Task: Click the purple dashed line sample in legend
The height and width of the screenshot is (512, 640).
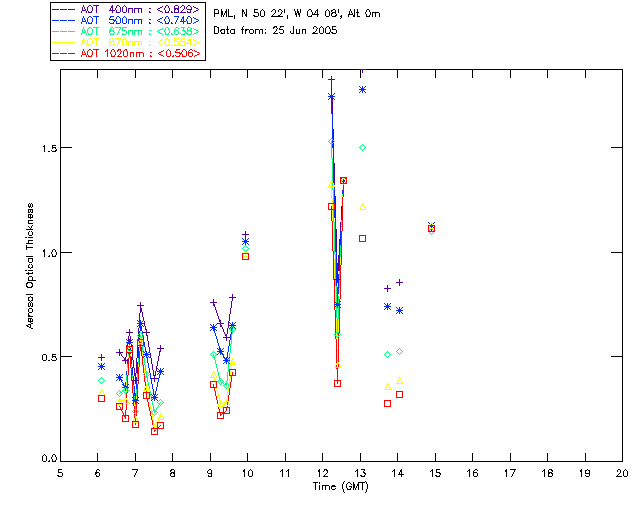Action: [64, 10]
